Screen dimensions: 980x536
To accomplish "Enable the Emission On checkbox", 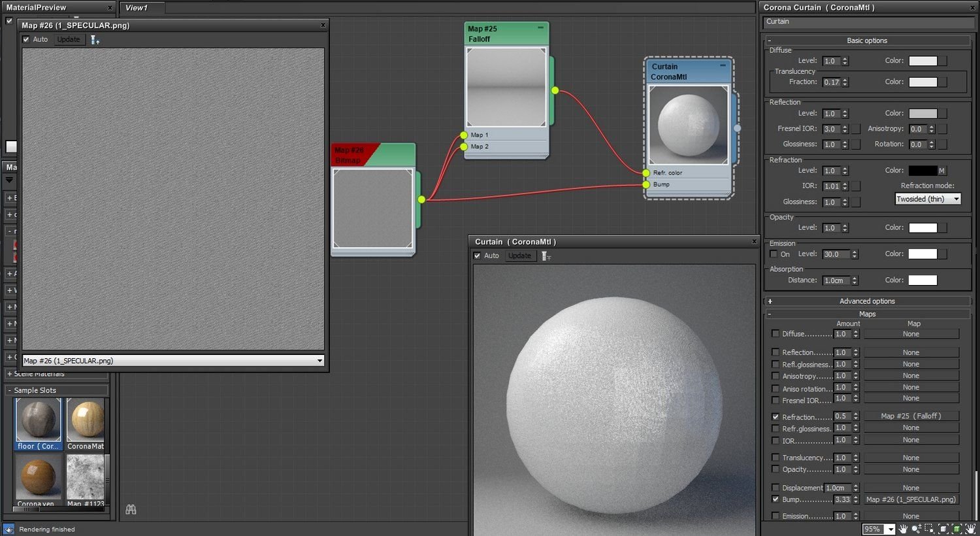I will (774, 254).
